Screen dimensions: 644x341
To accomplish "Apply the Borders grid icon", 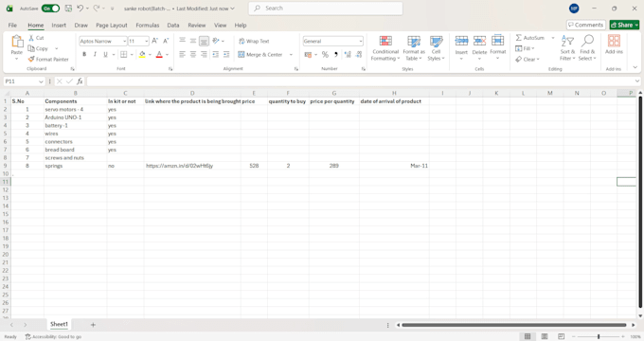I will point(124,54).
